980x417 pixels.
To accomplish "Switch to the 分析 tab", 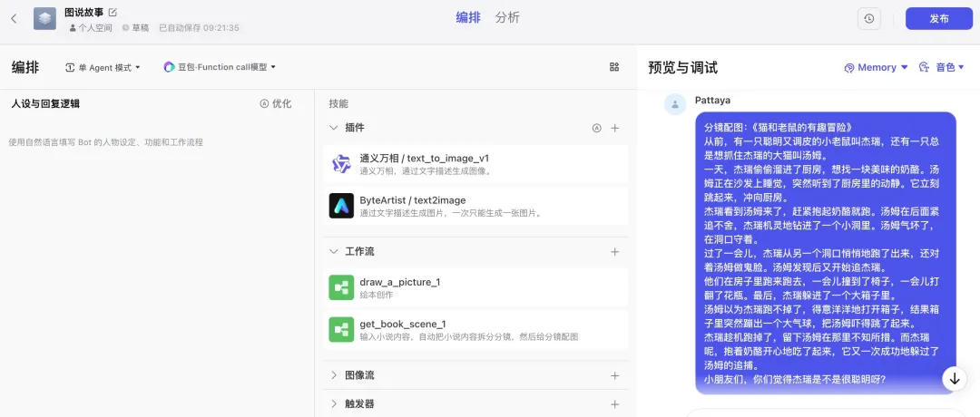I will (508, 17).
